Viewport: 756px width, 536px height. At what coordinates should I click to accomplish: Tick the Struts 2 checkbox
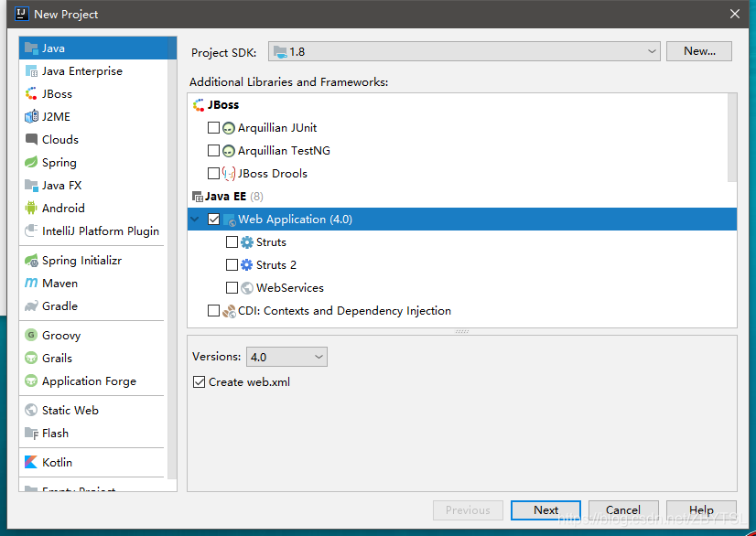(x=232, y=264)
